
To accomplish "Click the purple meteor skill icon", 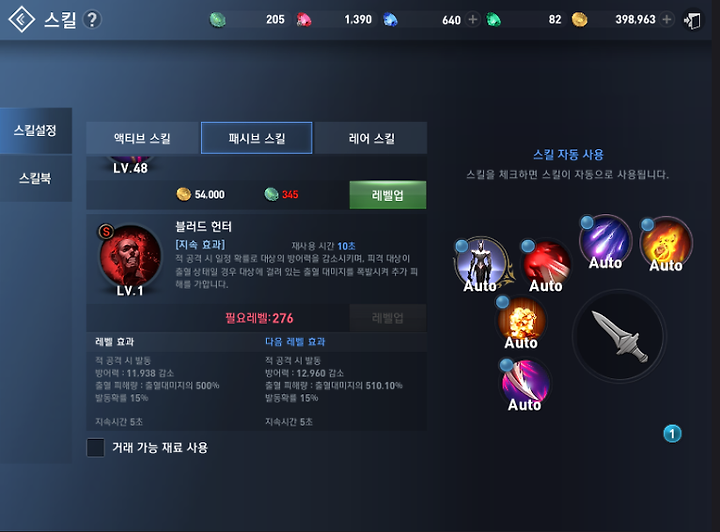I will point(605,241).
